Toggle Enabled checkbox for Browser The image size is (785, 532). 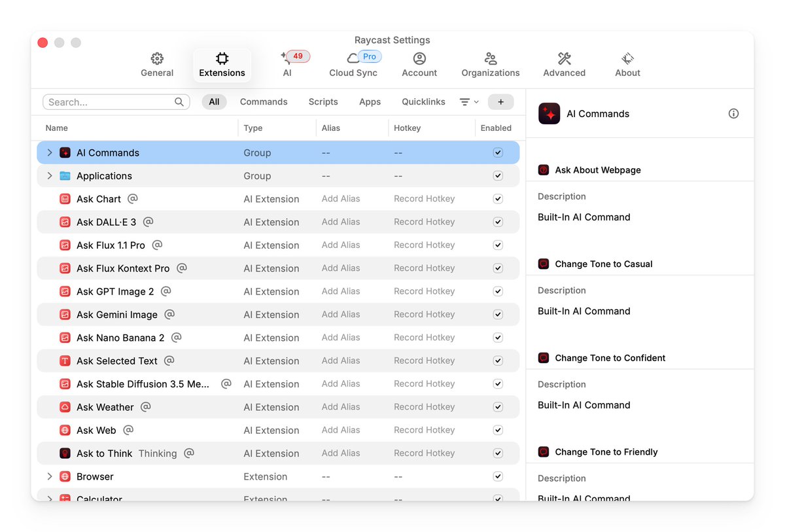click(498, 476)
